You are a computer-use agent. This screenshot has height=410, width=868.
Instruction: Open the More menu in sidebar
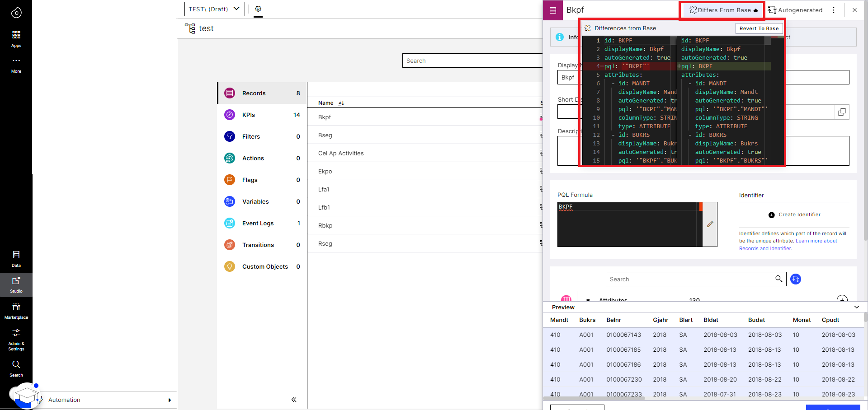(x=16, y=65)
